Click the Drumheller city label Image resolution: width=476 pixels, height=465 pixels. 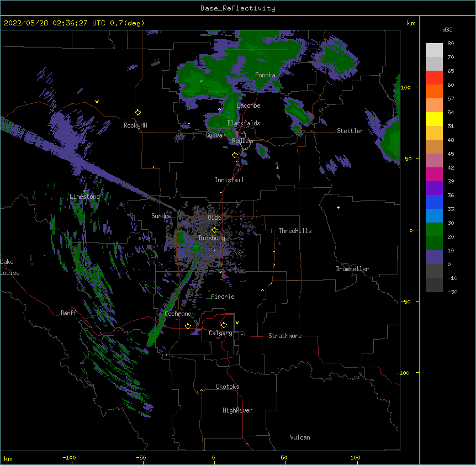click(352, 269)
